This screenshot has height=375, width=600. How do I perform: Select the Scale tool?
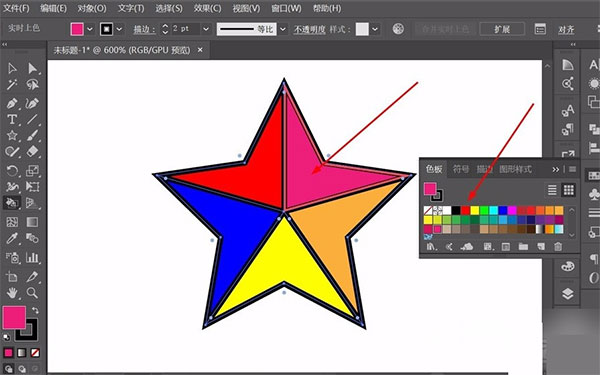pyautogui.click(x=33, y=170)
